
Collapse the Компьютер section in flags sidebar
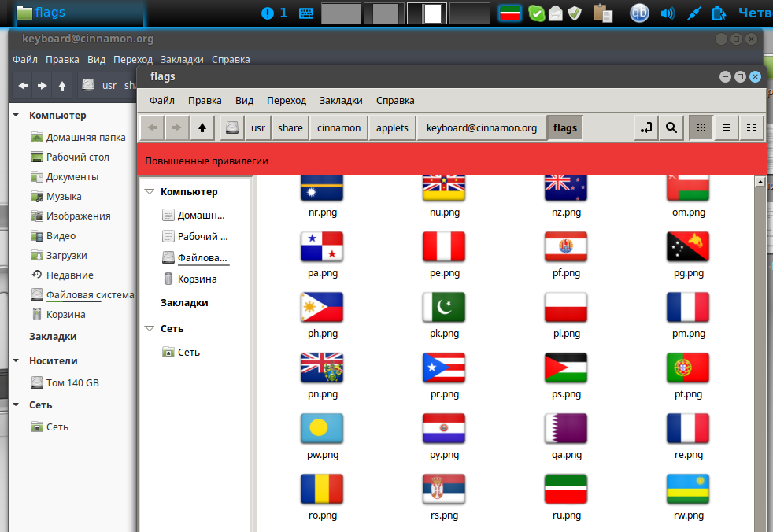pyautogui.click(x=150, y=191)
